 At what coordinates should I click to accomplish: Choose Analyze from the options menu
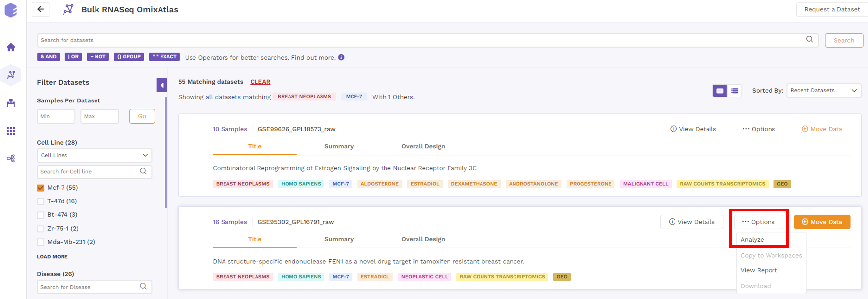752,240
